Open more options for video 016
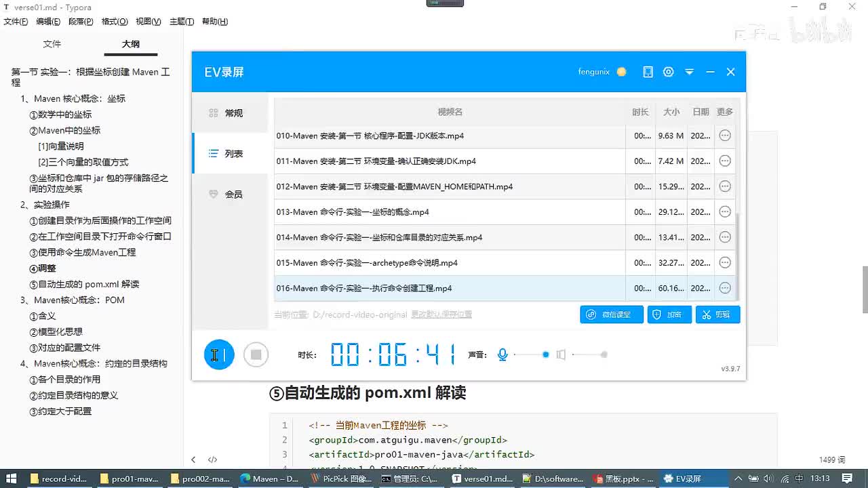The image size is (868, 488). tap(725, 288)
